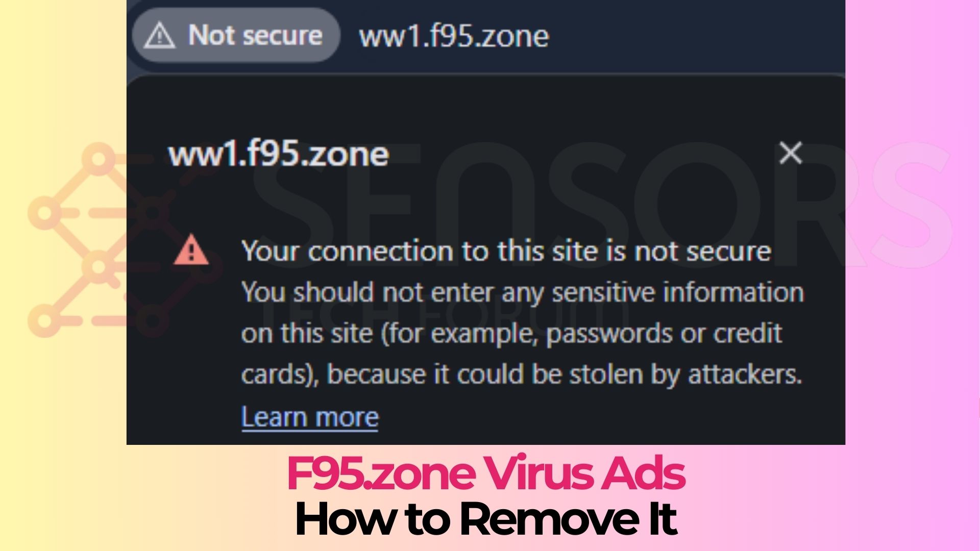The image size is (980, 551).
Task: Click 'because it could be stolen by attackers' line
Action: (564, 374)
